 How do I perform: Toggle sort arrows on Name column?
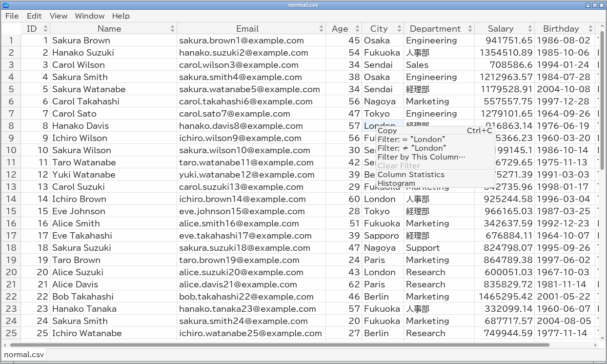click(172, 29)
